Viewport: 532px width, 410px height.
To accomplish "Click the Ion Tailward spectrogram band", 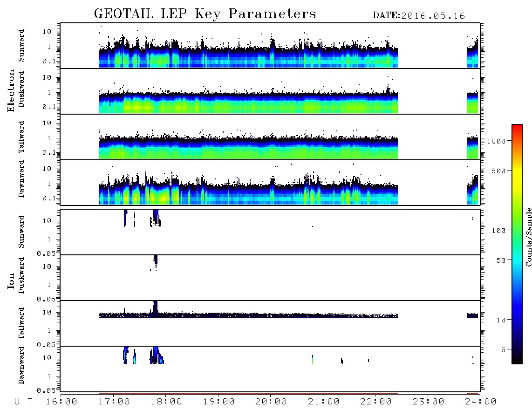I will [x=248, y=315].
